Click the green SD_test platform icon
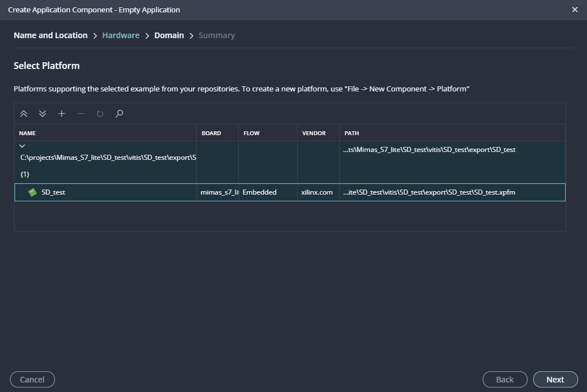587x392 pixels. (x=33, y=192)
